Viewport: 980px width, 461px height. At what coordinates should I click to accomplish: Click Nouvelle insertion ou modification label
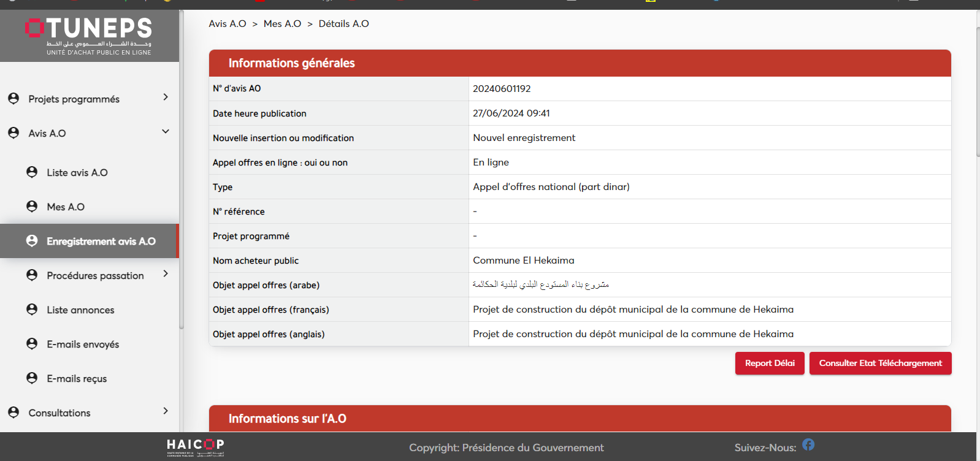click(283, 138)
